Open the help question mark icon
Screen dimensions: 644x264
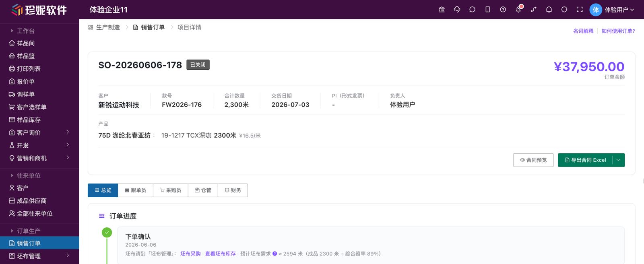click(x=503, y=10)
